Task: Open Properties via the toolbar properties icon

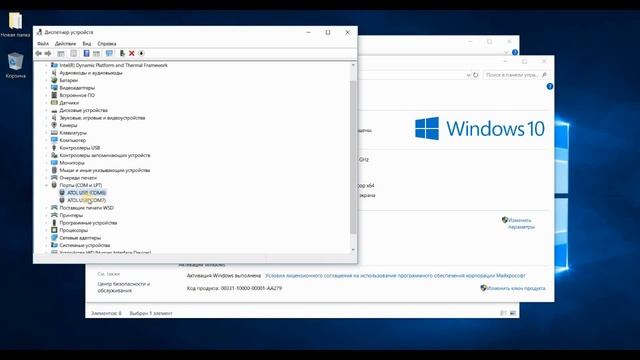Action: click(x=73, y=53)
